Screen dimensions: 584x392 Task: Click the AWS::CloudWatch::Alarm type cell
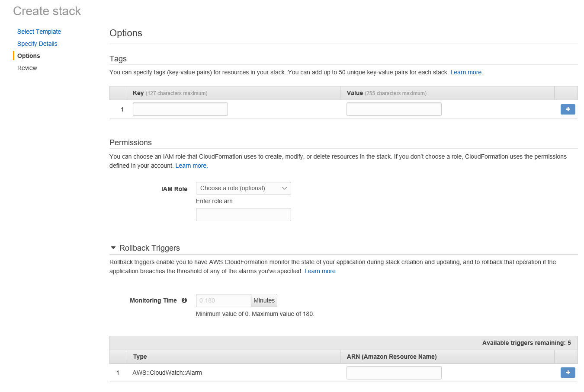pyautogui.click(x=167, y=373)
